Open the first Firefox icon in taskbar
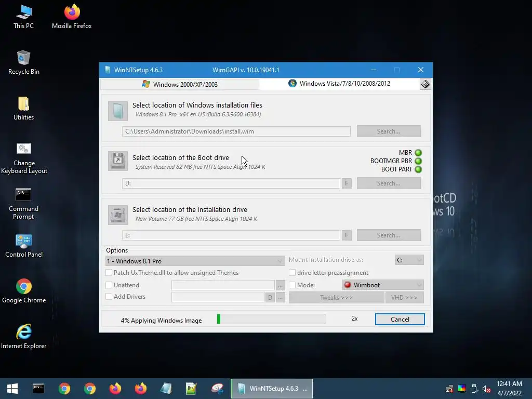The image size is (532, 399). pyautogui.click(x=115, y=389)
